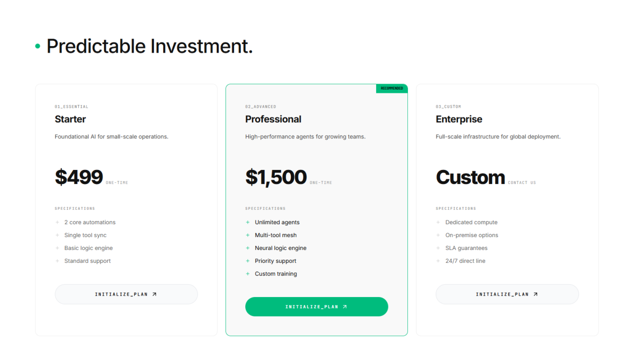Click the Custom pricing text
The image size is (644, 362).
470,177
